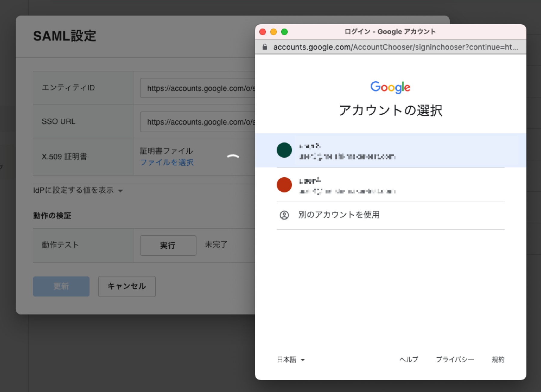Open the プライバシー link

coord(455,360)
